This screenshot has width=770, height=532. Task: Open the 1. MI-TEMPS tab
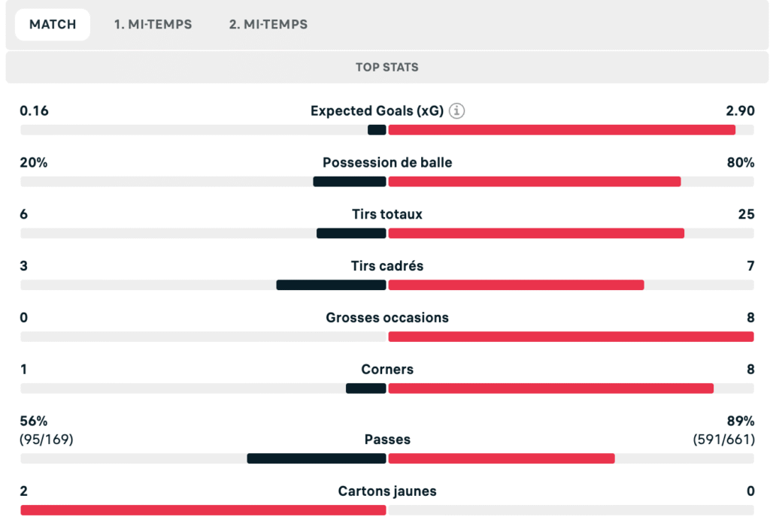(153, 24)
